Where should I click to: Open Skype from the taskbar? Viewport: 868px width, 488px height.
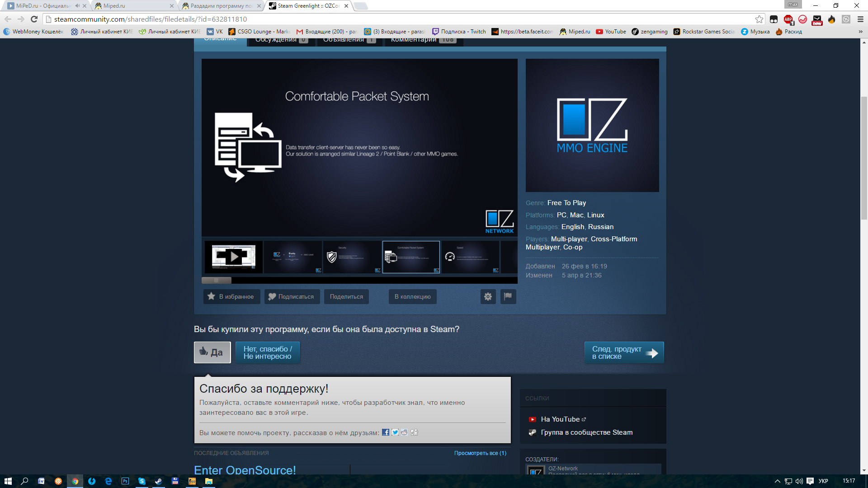click(142, 481)
